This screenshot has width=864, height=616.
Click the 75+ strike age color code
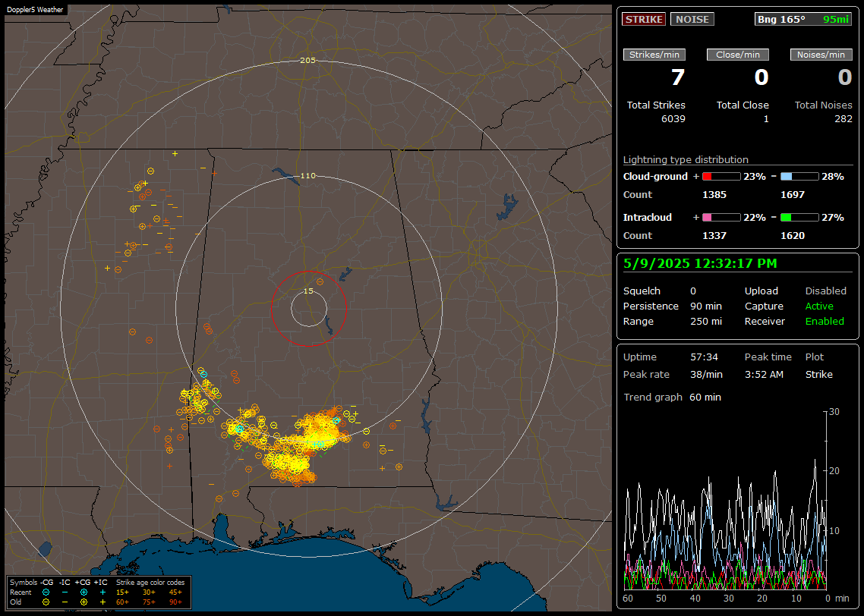coord(149,602)
